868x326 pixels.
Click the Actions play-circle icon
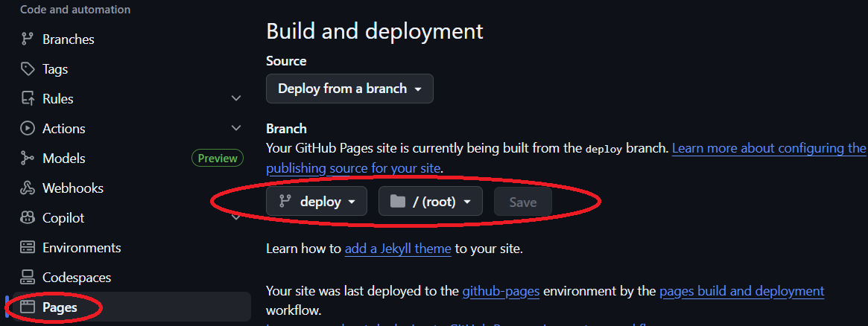click(28, 129)
